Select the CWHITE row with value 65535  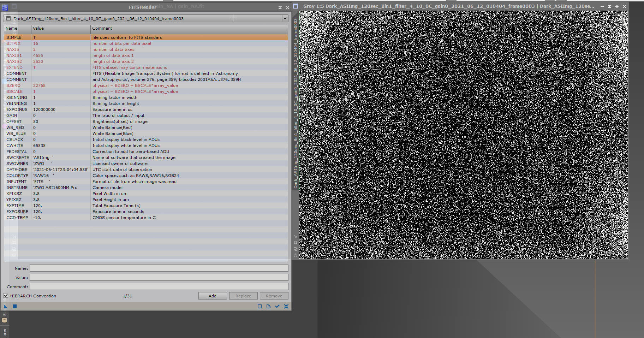146,146
